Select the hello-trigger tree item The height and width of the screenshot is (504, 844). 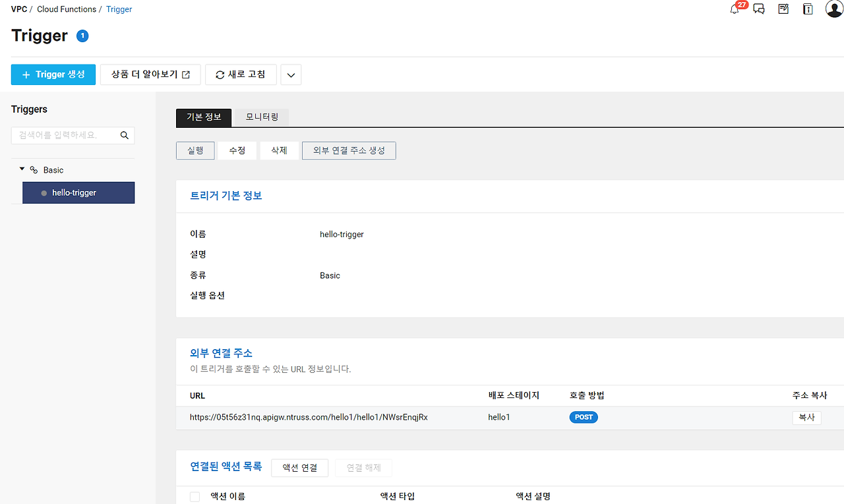(78, 192)
